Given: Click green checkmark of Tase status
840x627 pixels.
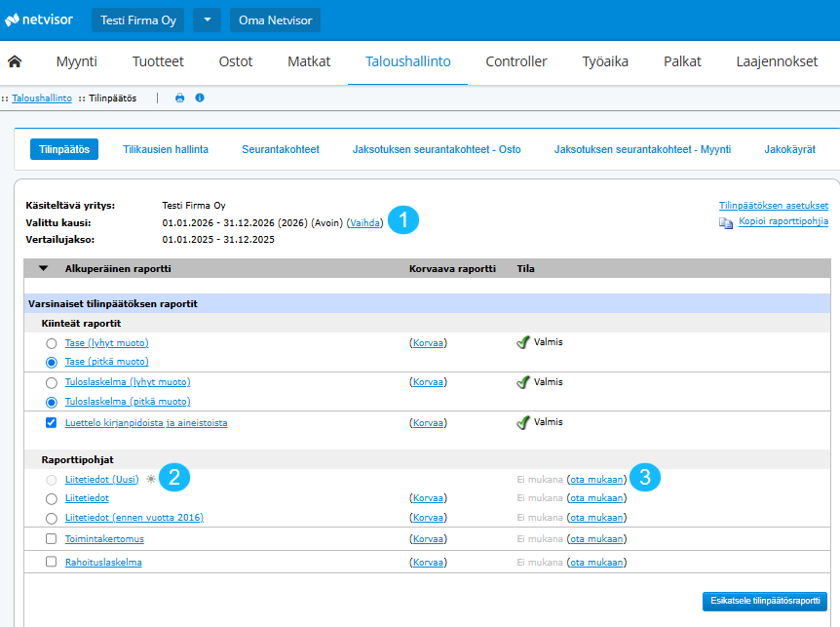Looking at the screenshot, I should (523, 342).
